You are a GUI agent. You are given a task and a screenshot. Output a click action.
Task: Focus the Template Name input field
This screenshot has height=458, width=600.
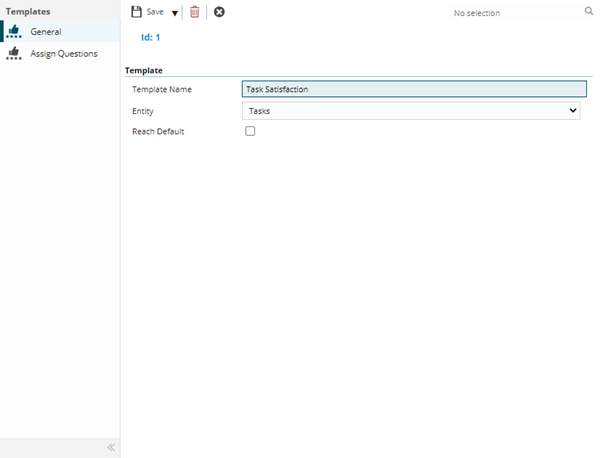[412, 89]
